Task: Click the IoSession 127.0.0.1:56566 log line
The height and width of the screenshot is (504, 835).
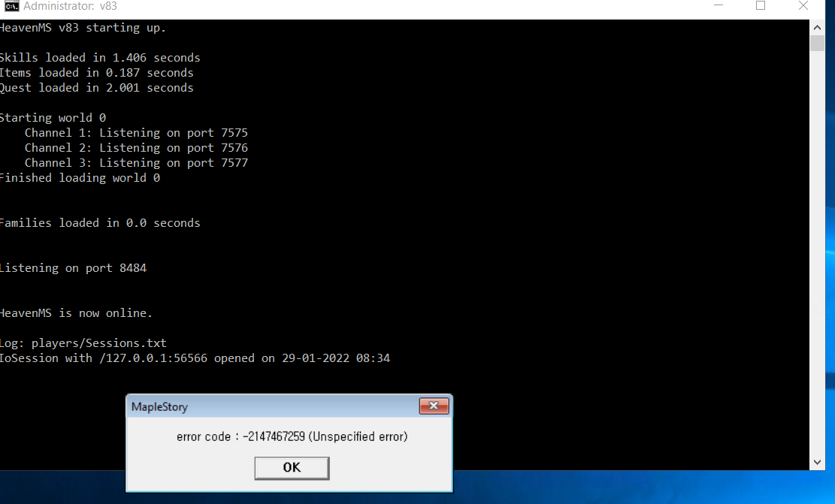Action: coord(195,358)
